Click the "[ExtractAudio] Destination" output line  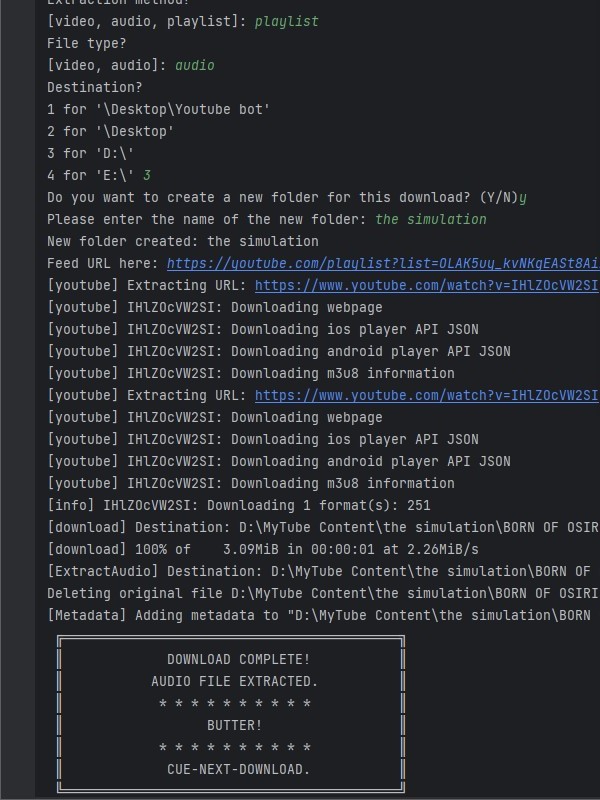pos(320,571)
